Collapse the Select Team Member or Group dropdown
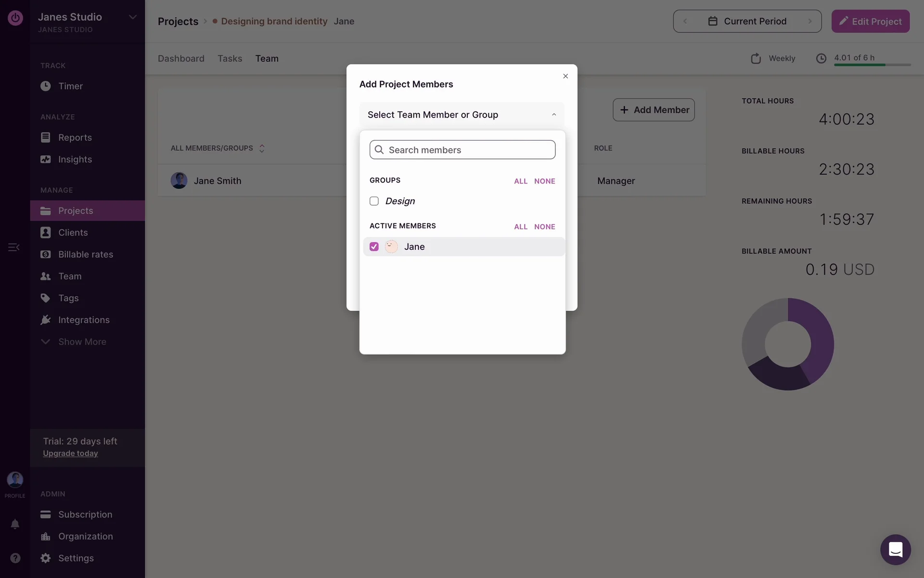This screenshot has height=578, width=924. coord(553,115)
